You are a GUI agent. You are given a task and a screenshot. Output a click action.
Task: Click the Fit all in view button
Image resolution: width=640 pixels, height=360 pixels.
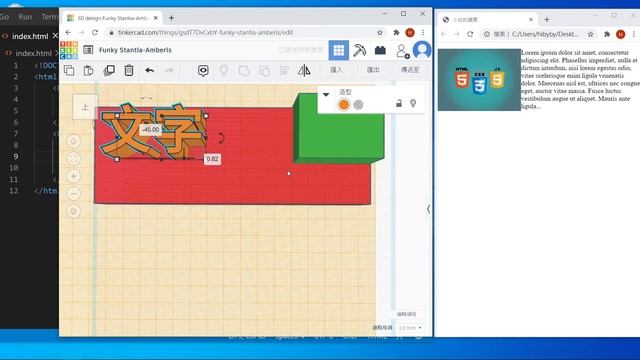coord(73,159)
